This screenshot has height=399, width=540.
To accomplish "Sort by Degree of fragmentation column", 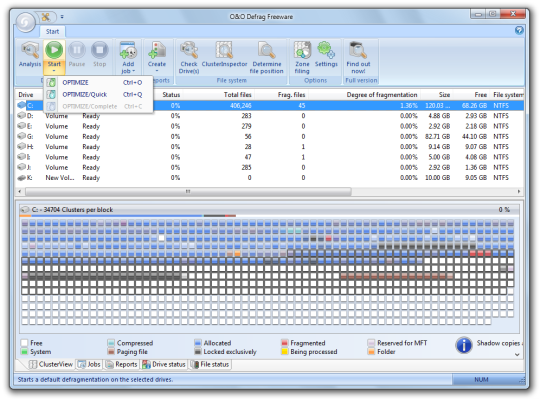I will coord(381,95).
